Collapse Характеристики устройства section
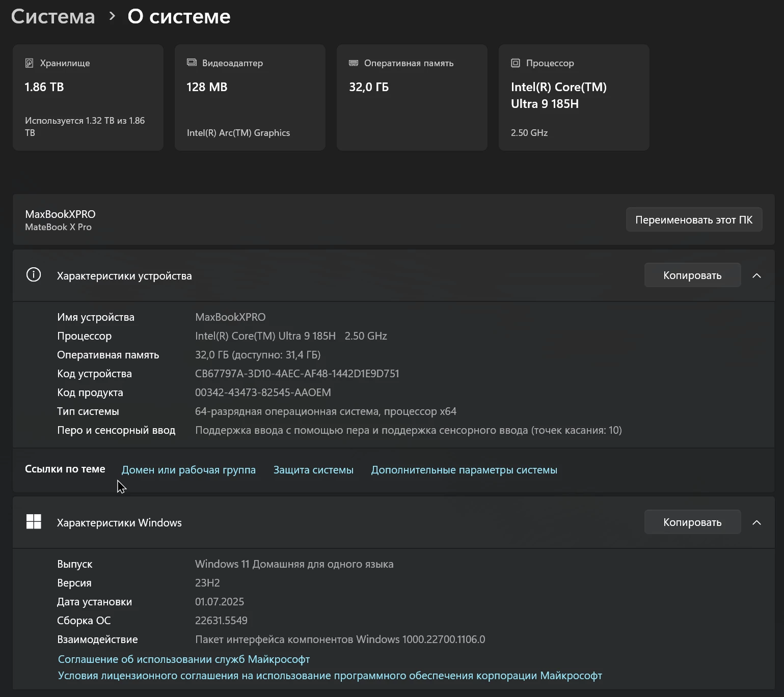The width and height of the screenshot is (784, 697). 756,275
